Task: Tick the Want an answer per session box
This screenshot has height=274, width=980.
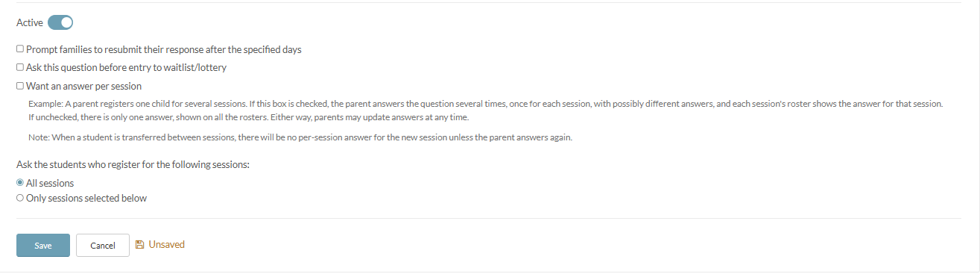Action: pos(20,86)
